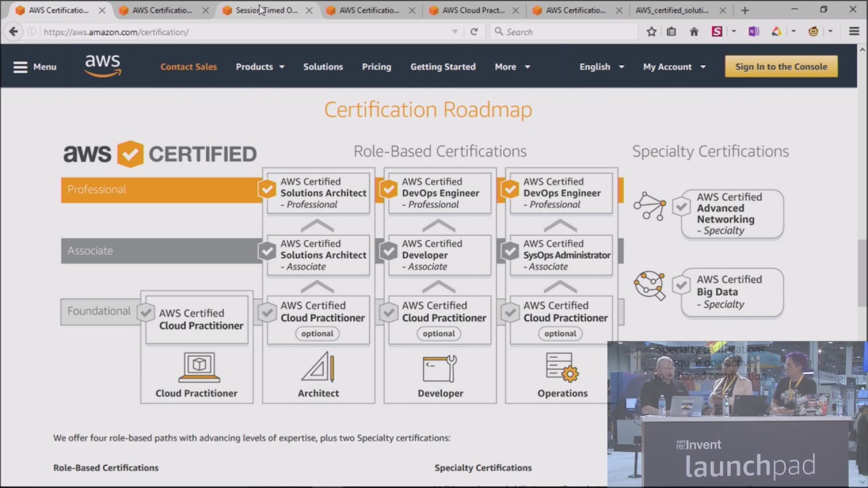Open dropdown arrow beside red S extension
Viewport: 868px width, 488px height.
click(733, 32)
